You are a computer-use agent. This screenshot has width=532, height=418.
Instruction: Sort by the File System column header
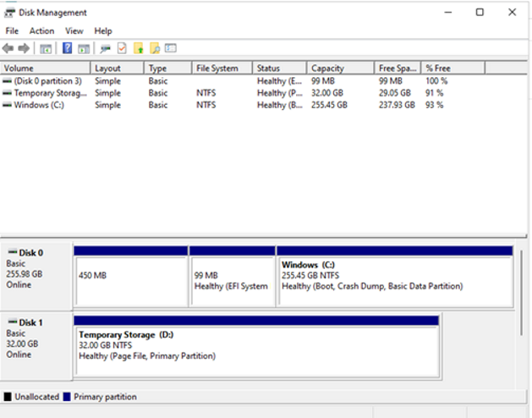(222, 68)
